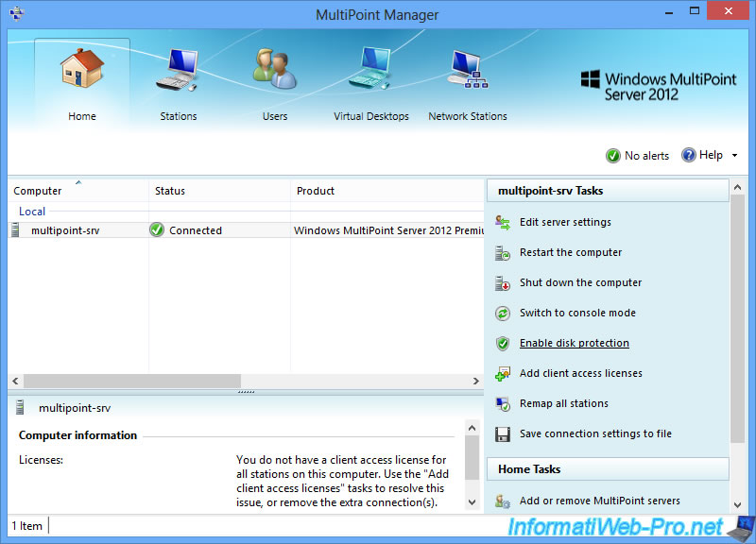
Task: Click the Help button label
Action: coord(711,155)
